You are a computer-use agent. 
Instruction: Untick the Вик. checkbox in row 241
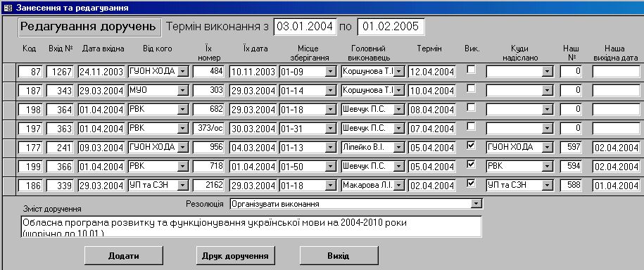tap(472, 145)
